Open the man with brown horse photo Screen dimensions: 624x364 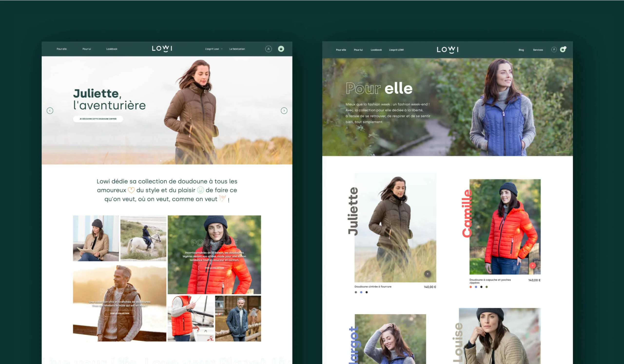238,318
